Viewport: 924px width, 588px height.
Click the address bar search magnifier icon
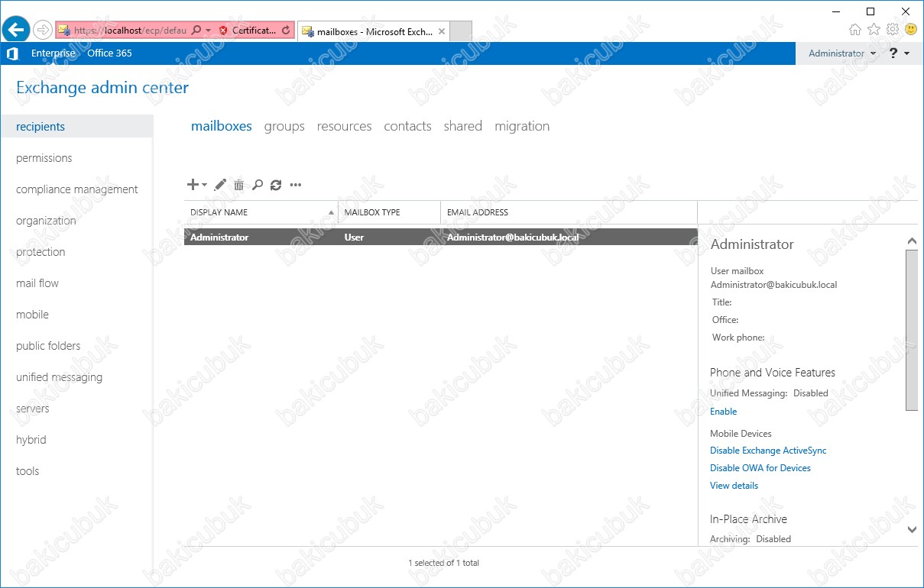tap(196, 31)
